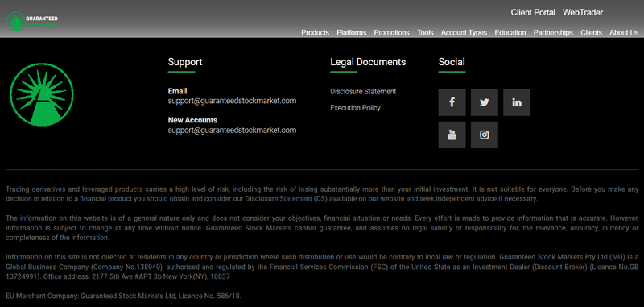
Task: Click the "The information on this website" paragraph
Action: click(322, 228)
